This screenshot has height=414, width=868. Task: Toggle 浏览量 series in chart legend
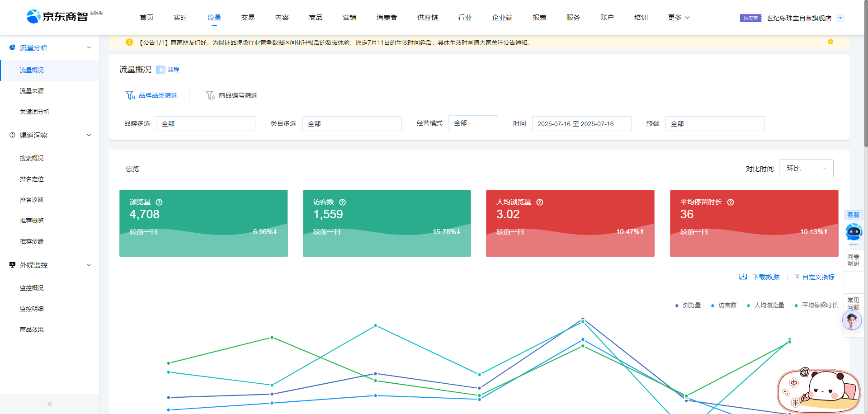coord(688,306)
